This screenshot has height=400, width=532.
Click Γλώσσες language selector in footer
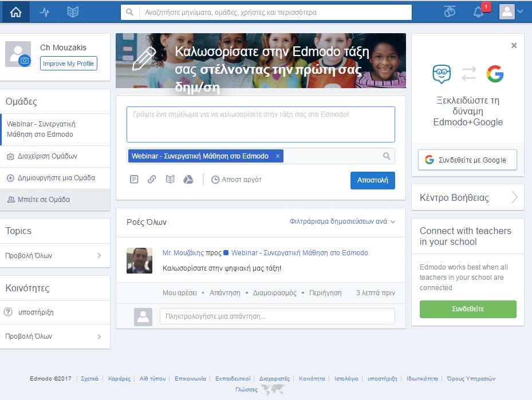click(x=247, y=390)
